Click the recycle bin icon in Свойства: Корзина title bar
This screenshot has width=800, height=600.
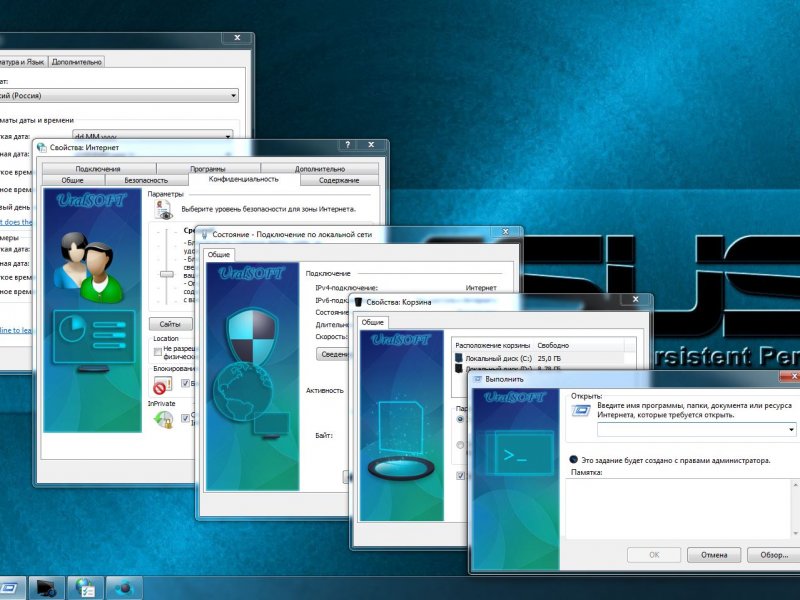coord(358,302)
